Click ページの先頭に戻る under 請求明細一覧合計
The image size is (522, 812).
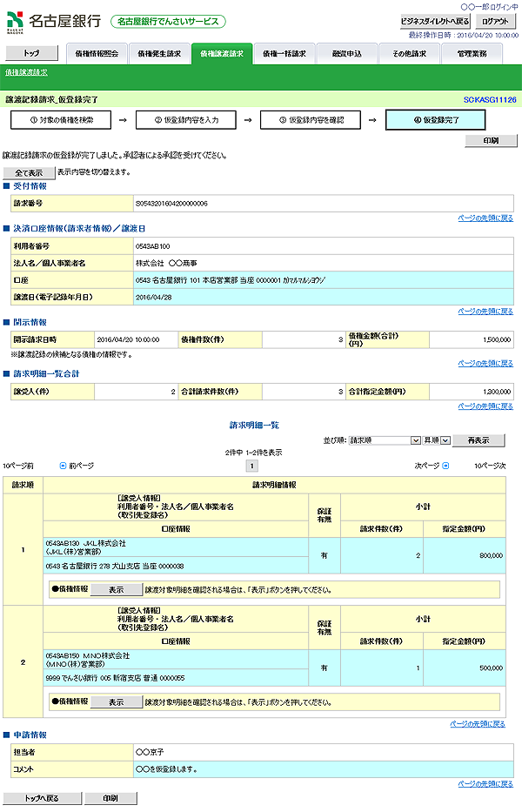(x=485, y=406)
